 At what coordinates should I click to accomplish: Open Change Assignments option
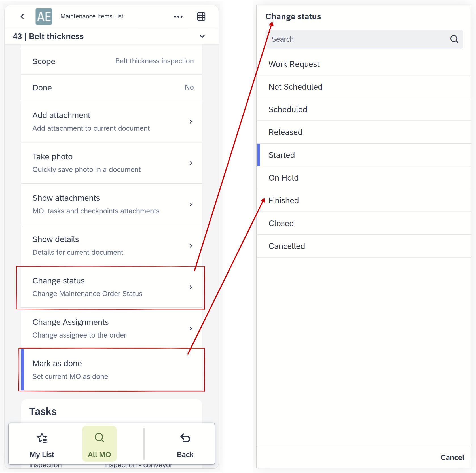coord(111,328)
